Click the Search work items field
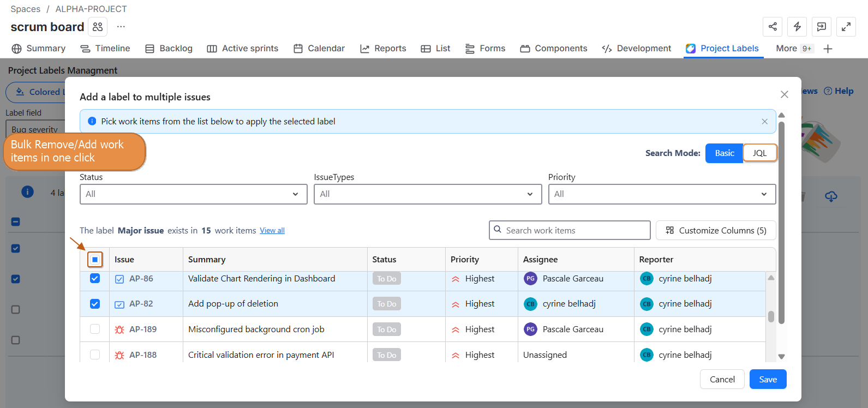Image resolution: width=868 pixels, height=408 pixels. tap(570, 231)
